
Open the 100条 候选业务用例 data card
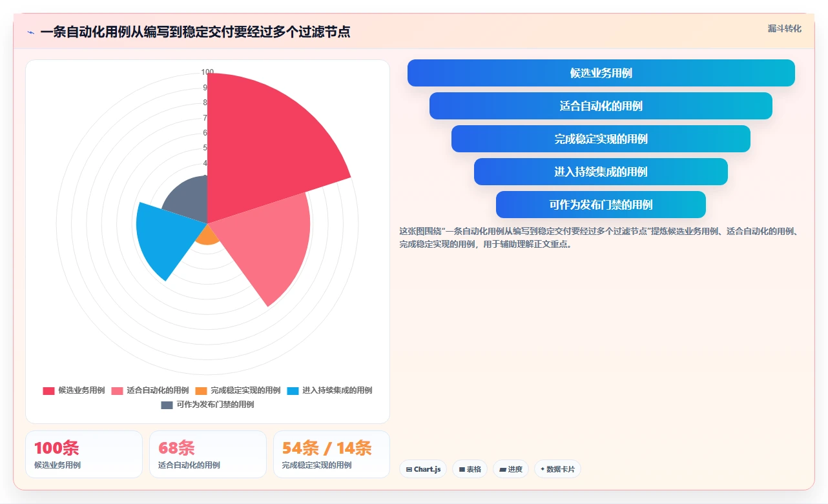point(84,454)
